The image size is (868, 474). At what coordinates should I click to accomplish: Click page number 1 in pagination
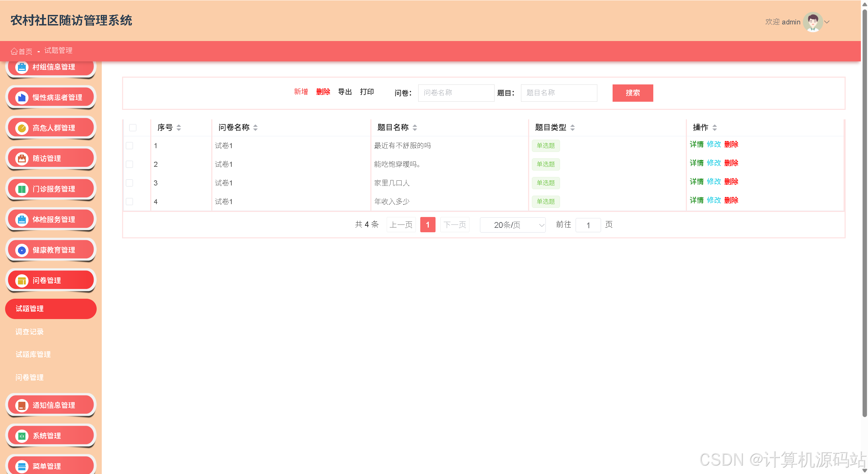[x=428, y=225]
